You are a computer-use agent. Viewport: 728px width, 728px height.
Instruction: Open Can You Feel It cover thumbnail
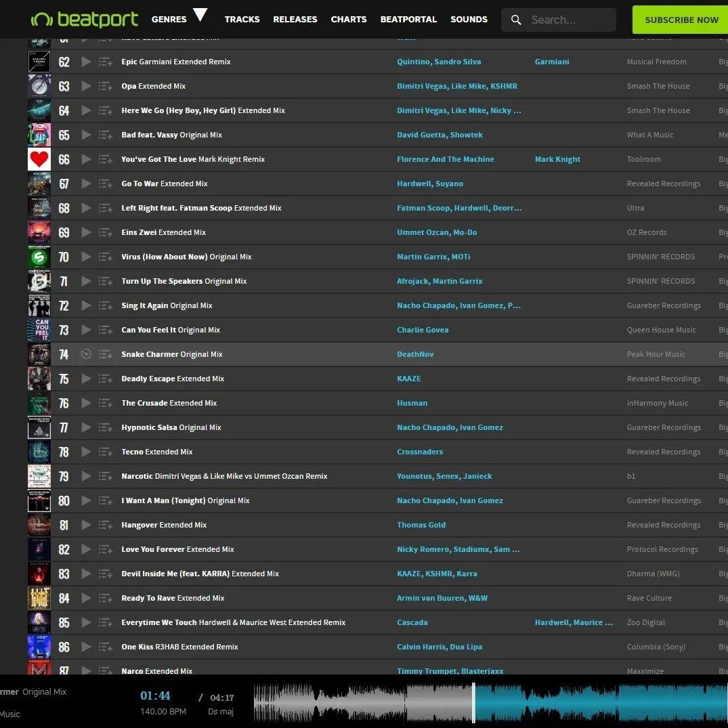click(39, 330)
